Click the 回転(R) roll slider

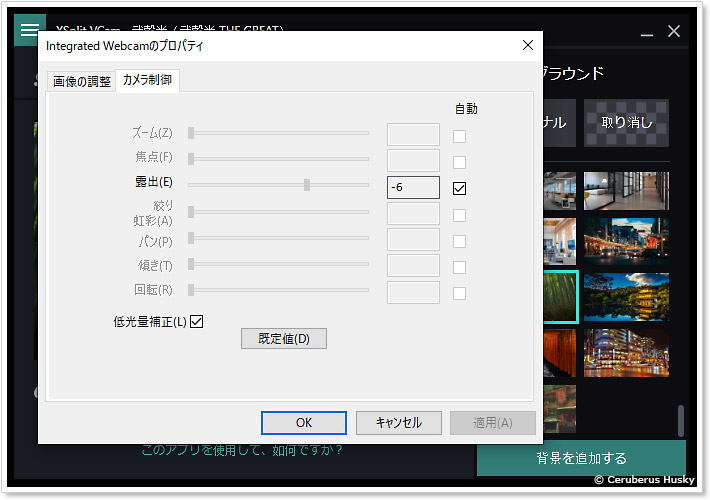click(x=278, y=290)
